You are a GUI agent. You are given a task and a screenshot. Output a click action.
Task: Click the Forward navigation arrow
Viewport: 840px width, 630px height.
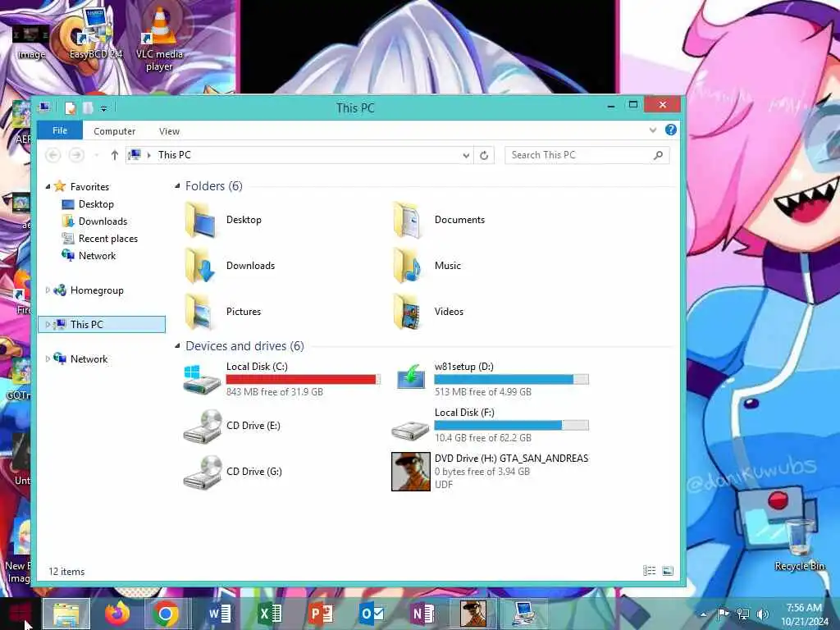pos(76,155)
